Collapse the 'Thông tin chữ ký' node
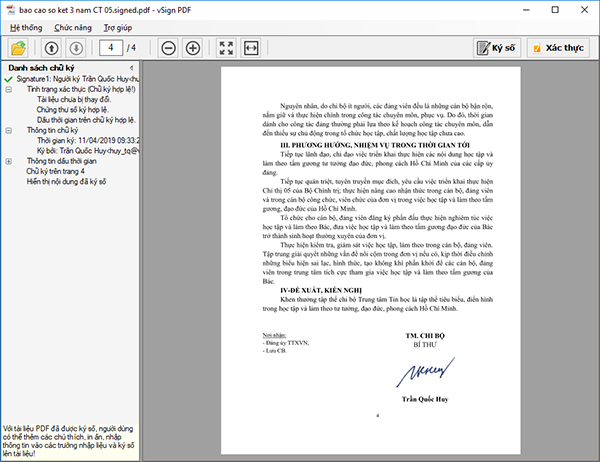Viewport: 600px width, 462px height. pyautogui.click(x=9, y=130)
